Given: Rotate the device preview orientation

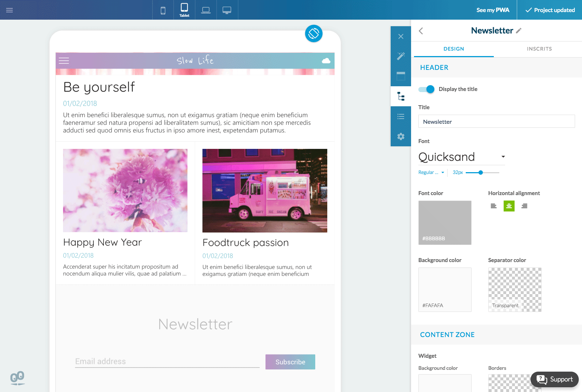Looking at the screenshot, I should 313,33.
